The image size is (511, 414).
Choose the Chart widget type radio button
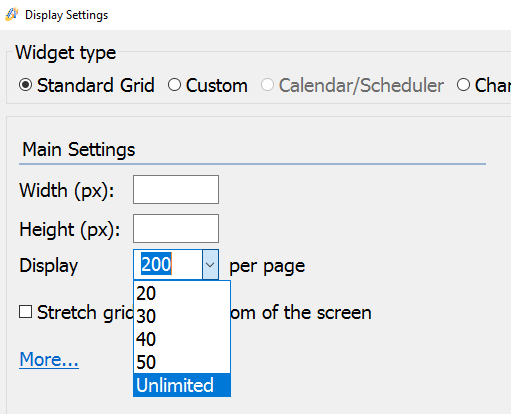(x=463, y=85)
